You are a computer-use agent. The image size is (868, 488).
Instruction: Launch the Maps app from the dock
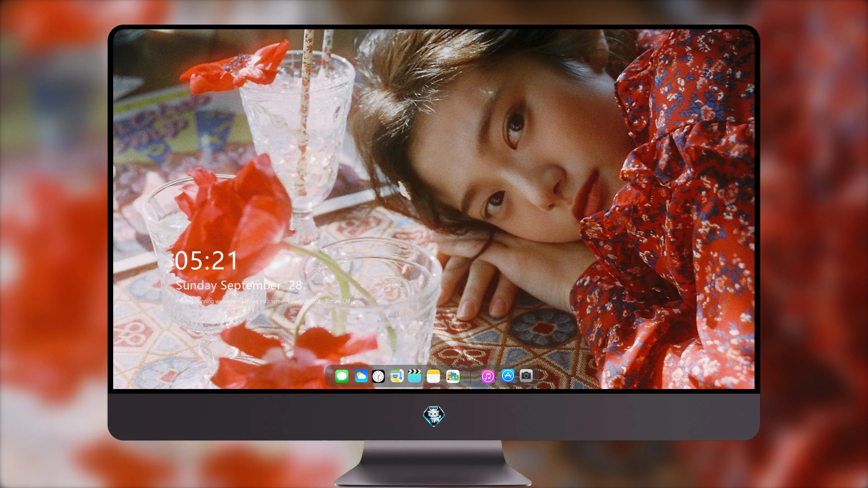[397, 376]
